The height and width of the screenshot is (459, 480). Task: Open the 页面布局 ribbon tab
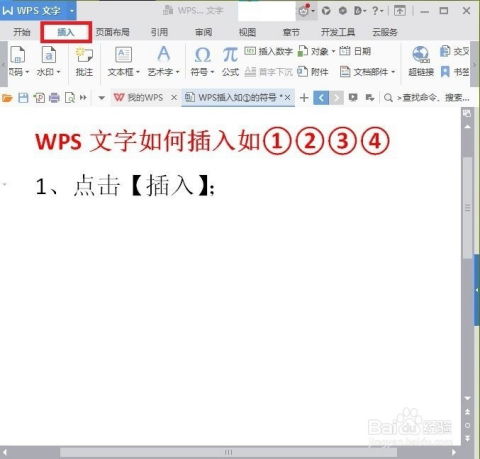coord(113,32)
